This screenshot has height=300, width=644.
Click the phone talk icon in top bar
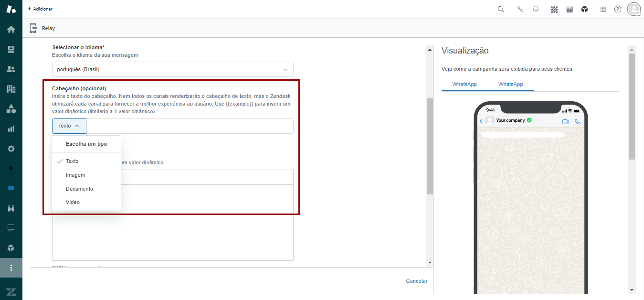pos(520,9)
